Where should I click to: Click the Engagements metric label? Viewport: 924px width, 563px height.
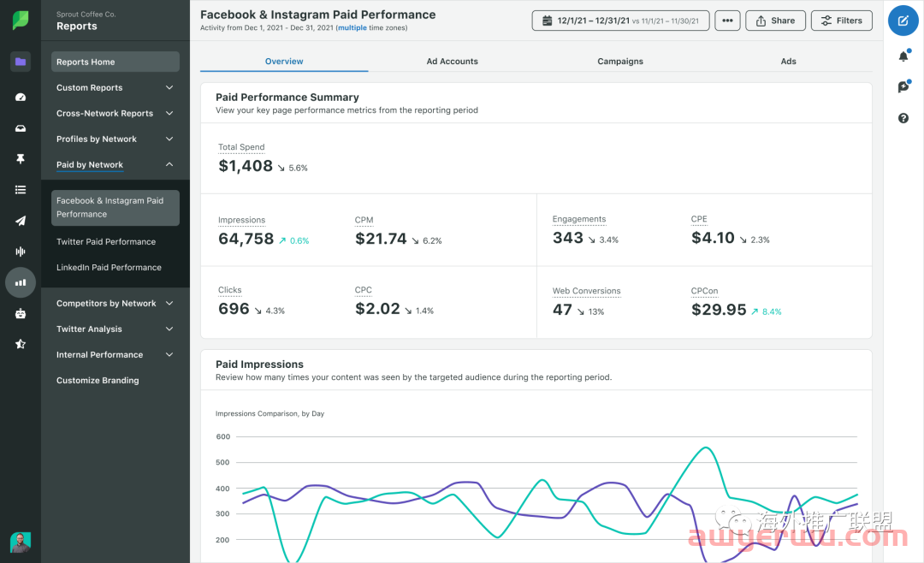(579, 219)
